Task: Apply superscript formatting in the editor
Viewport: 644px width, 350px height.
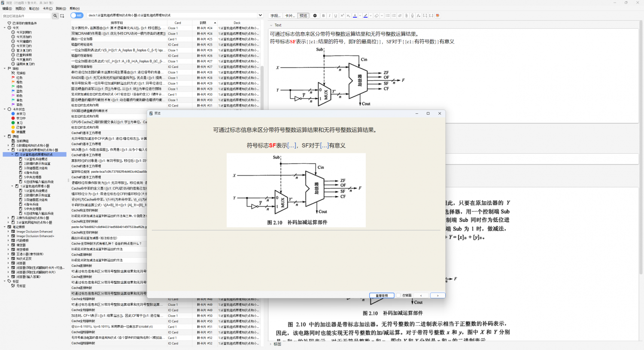Action: [342, 16]
